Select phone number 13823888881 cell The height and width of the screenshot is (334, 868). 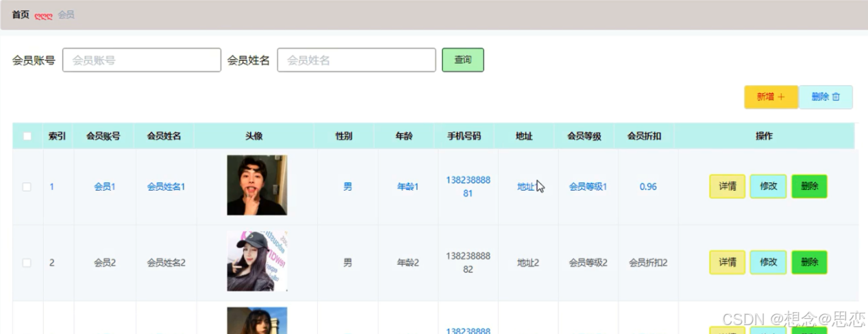click(468, 187)
